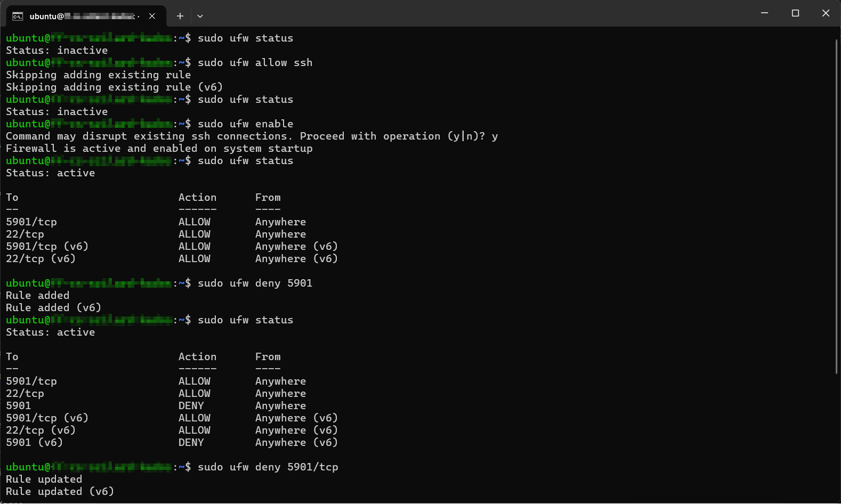The height and width of the screenshot is (504, 841).
Task: Click the terminal icon on the tab
Action: [18, 16]
